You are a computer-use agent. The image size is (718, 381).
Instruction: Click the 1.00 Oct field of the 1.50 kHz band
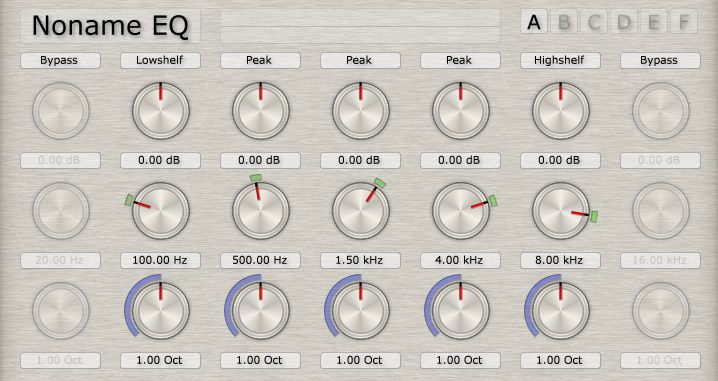(360, 360)
